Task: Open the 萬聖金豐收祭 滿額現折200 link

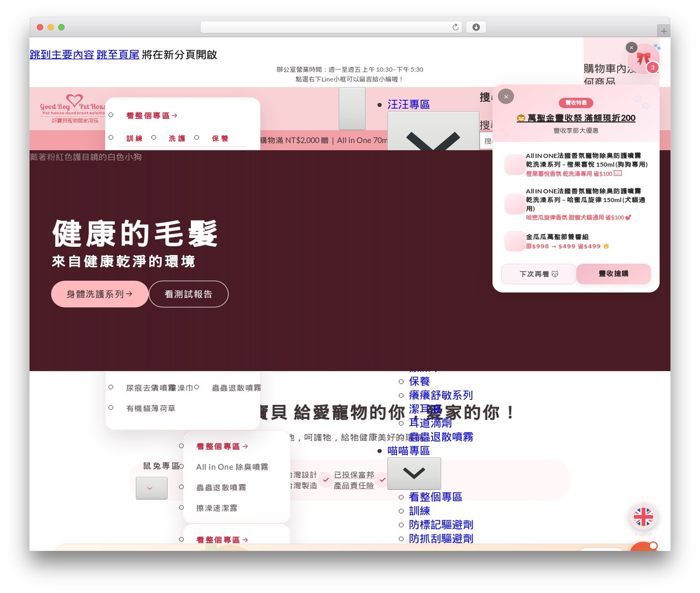Action: [x=576, y=118]
